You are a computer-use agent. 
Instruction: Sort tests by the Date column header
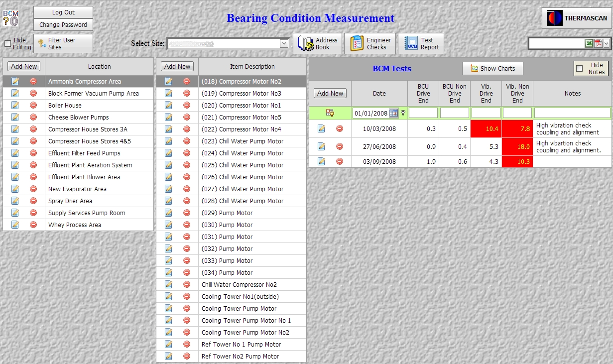379,93
